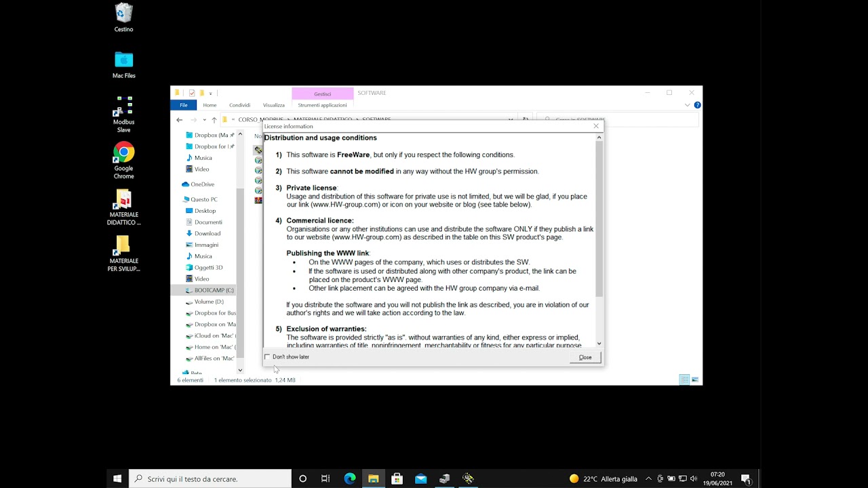Select the Gestisci contextual tab

click(323, 94)
